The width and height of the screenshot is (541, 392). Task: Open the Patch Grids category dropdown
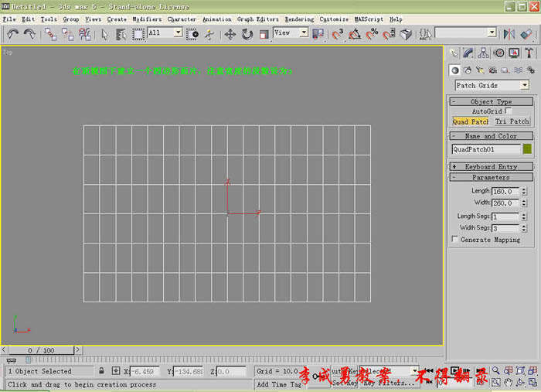pos(492,85)
